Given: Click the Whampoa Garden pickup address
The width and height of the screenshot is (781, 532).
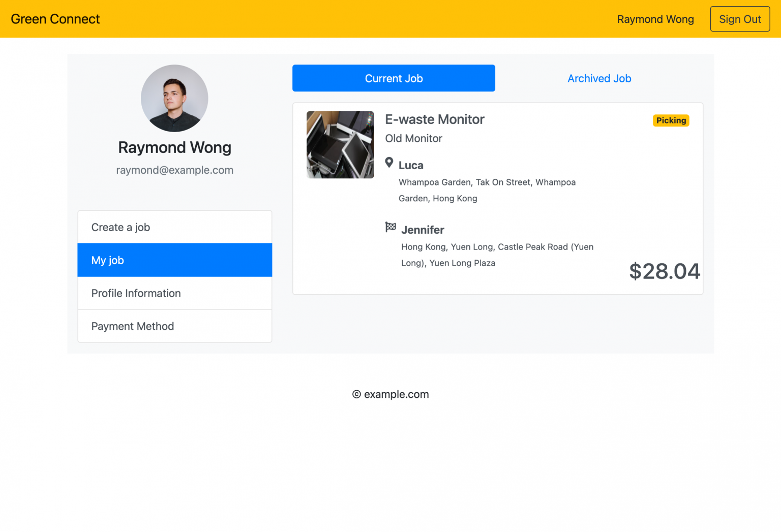Looking at the screenshot, I should coord(487,190).
